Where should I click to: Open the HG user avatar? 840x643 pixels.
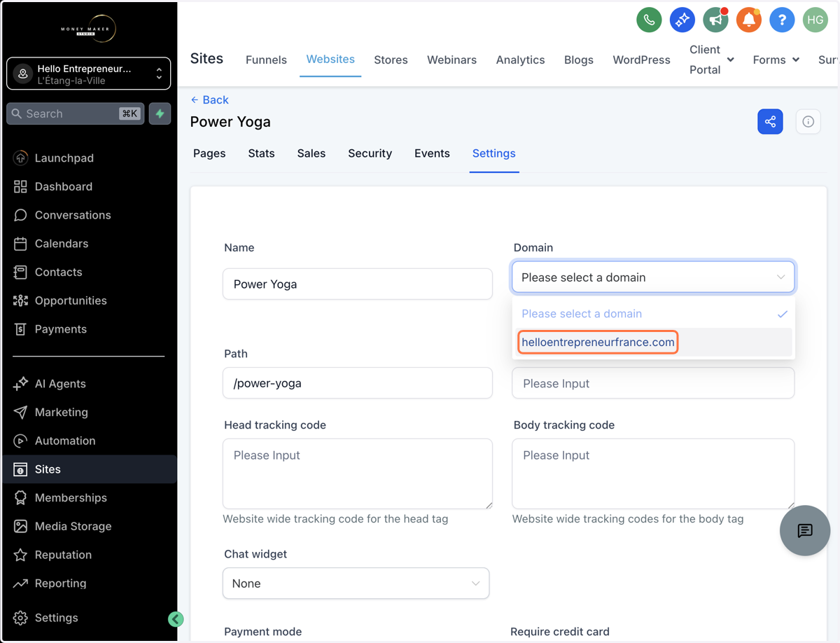click(815, 20)
